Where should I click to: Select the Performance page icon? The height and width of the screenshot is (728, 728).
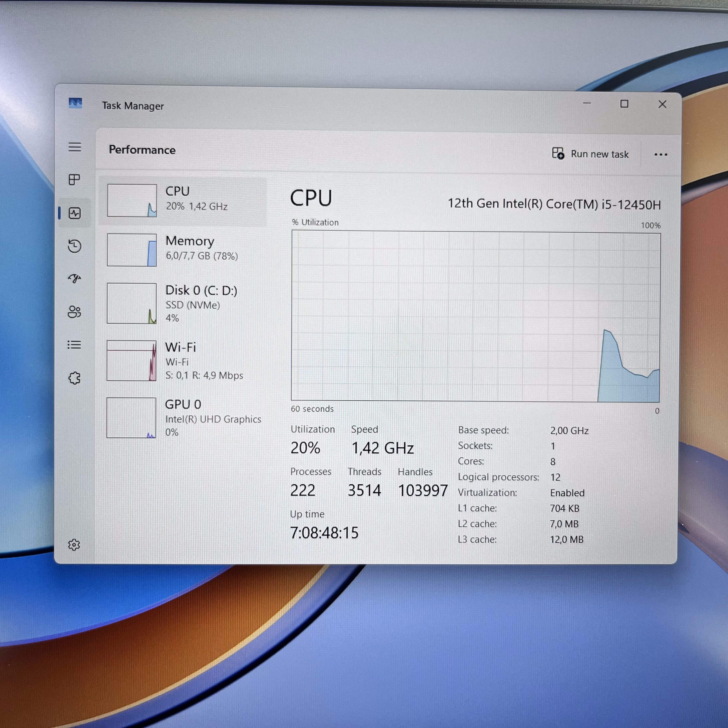75,213
